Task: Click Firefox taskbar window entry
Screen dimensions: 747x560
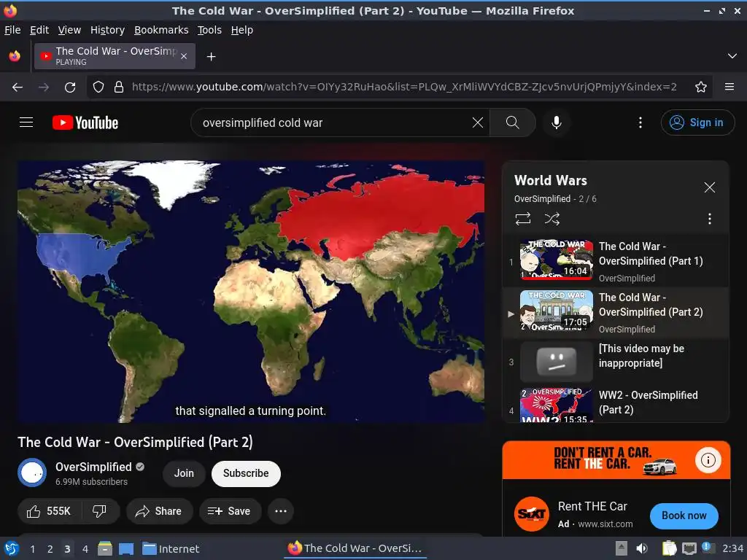Action: [355, 548]
